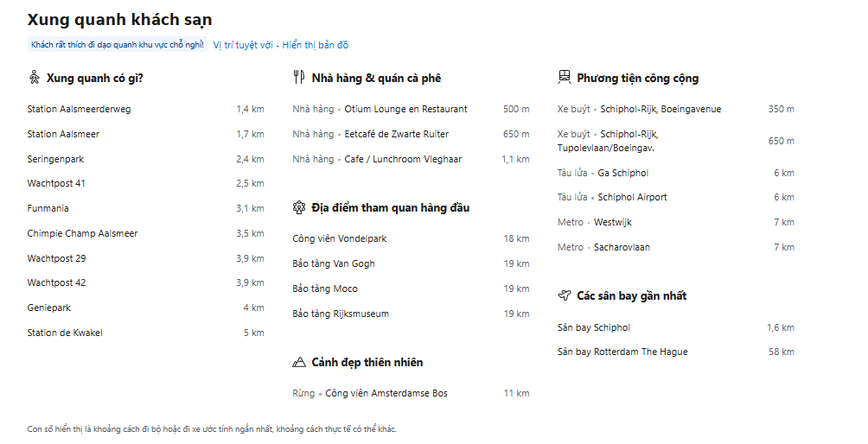
Task: Open the 'Vị trí tuyệt vời - Hiển thị bản đồ' link
Action: [281, 45]
